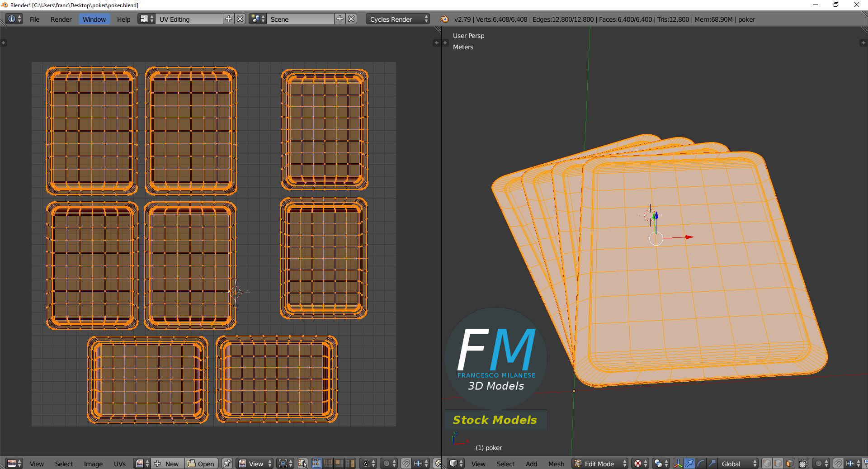Open the UV snap element selector
868x469 pixels.
point(421,464)
